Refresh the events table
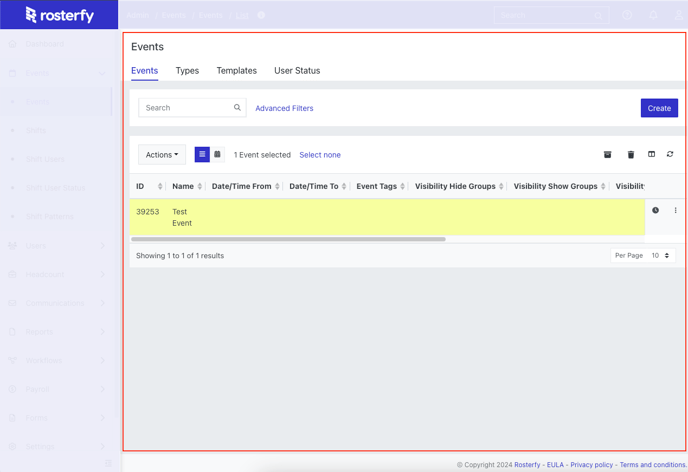 point(670,154)
